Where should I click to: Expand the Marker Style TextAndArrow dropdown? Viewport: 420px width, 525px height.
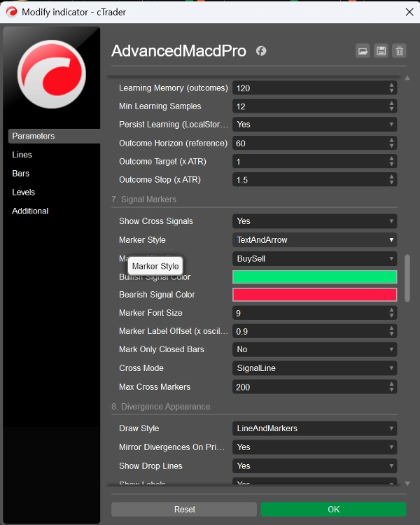pos(314,239)
